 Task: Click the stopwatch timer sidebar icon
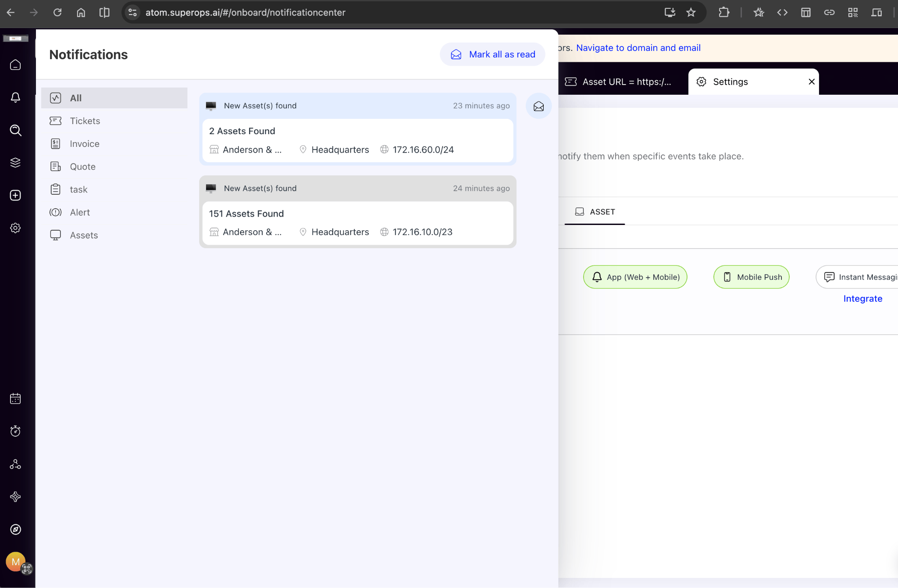[x=15, y=431]
